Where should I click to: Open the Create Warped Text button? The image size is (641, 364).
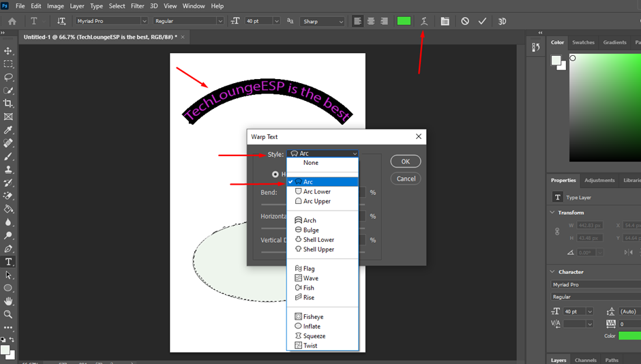click(424, 21)
